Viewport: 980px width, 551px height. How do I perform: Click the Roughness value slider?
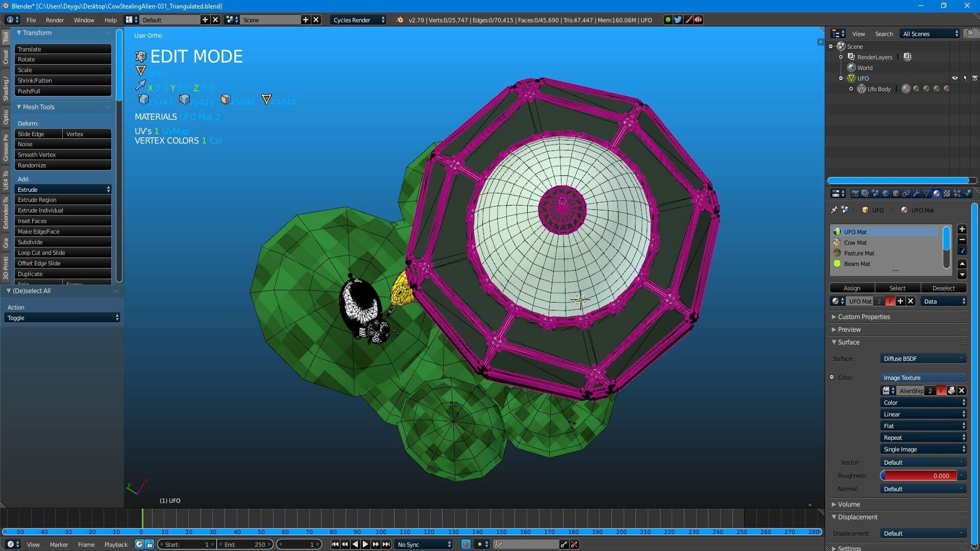(x=919, y=475)
